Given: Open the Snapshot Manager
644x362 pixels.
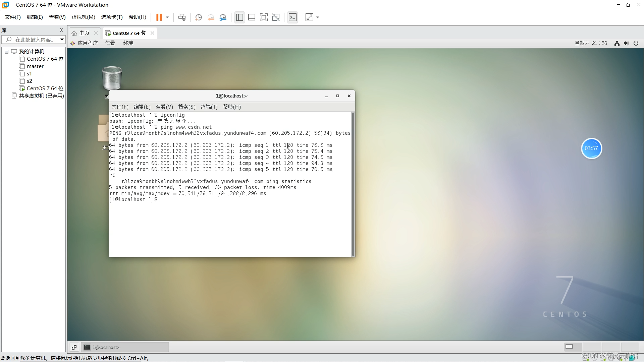Looking at the screenshot, I should pyautogui.click(x=223, y=17).
